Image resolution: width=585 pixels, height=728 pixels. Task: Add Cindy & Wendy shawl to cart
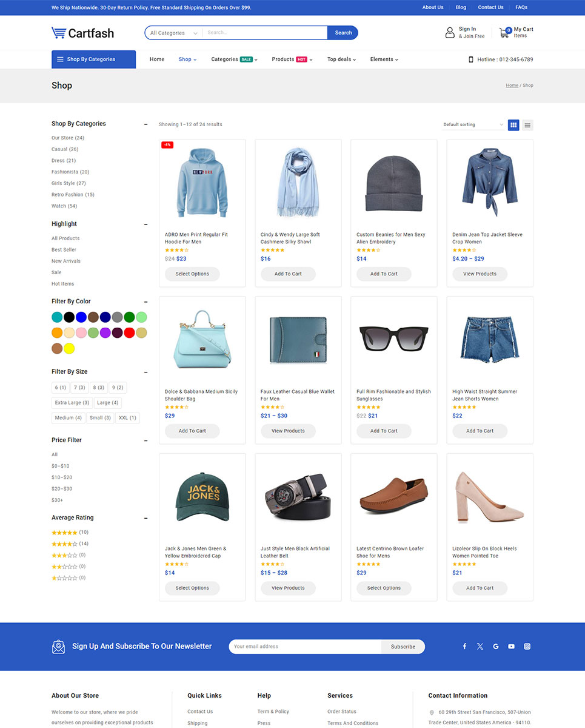click(288, 274)
